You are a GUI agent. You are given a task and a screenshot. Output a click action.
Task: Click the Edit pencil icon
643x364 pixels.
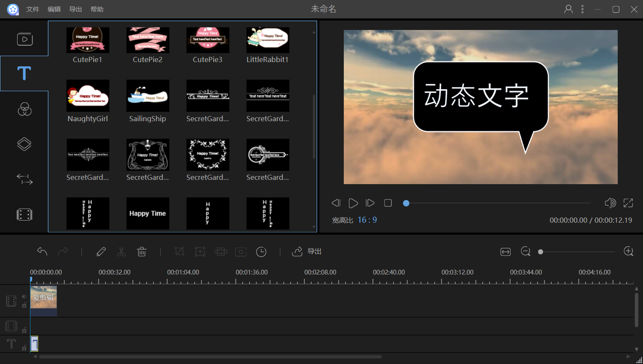(x=101, y=251)
